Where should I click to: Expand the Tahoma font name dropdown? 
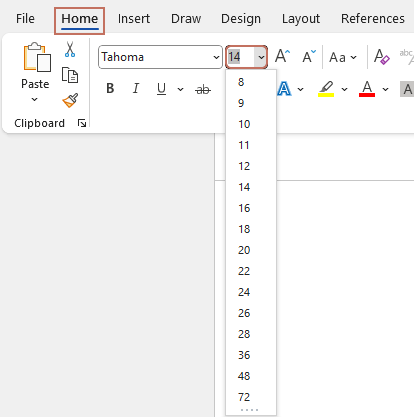[x=216, y=57]
